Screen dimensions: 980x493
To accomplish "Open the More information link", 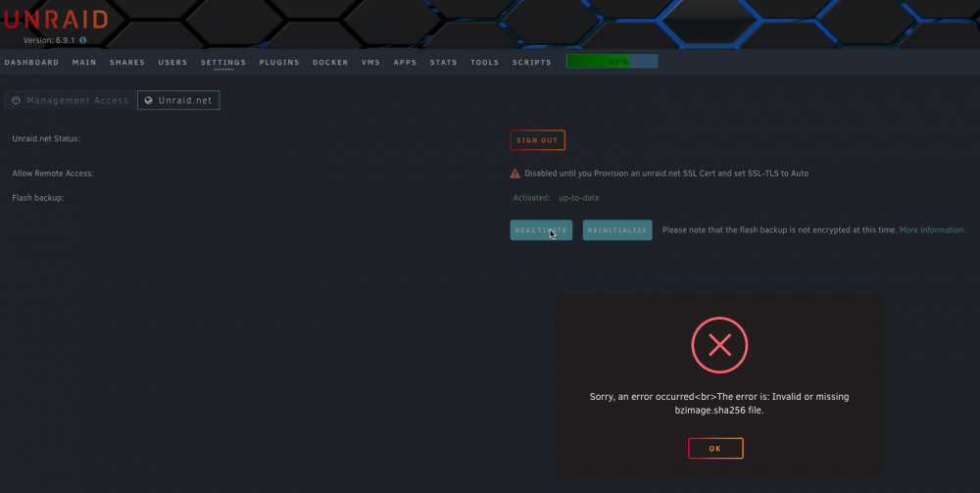I will click(x=933, y=230).
